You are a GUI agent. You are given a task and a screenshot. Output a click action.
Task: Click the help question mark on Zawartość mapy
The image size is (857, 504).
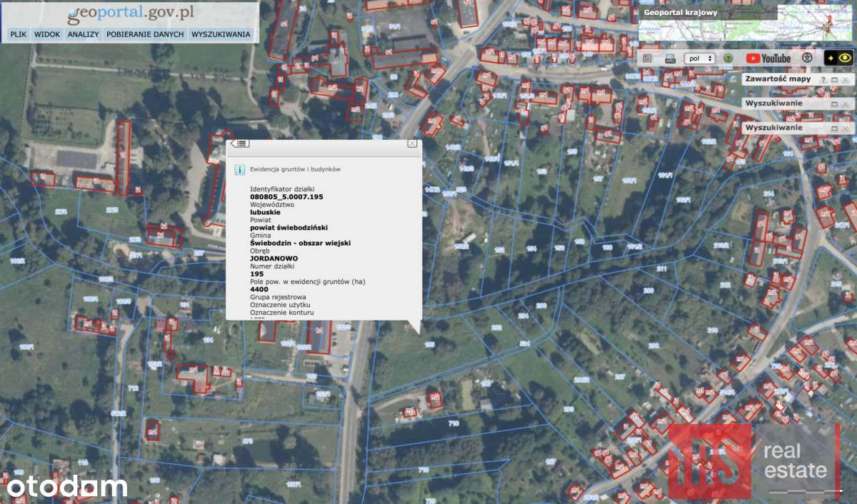823,80
